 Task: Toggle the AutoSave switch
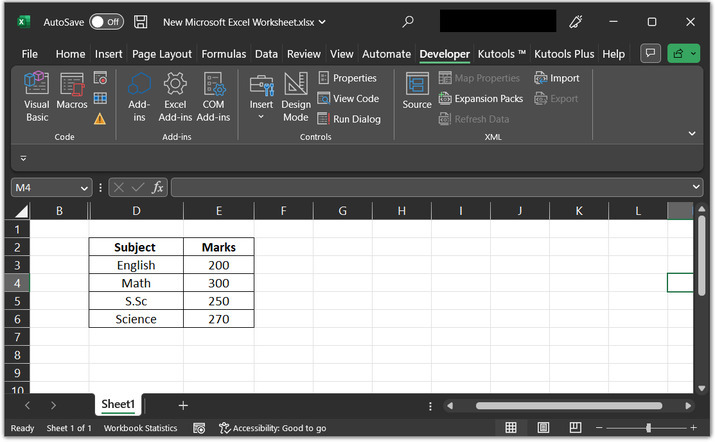pos(106,21)
